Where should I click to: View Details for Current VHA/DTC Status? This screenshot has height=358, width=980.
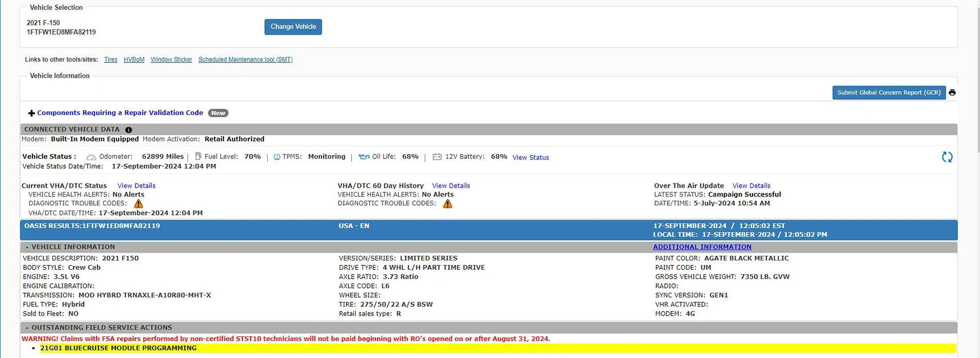tap(136, 186)
